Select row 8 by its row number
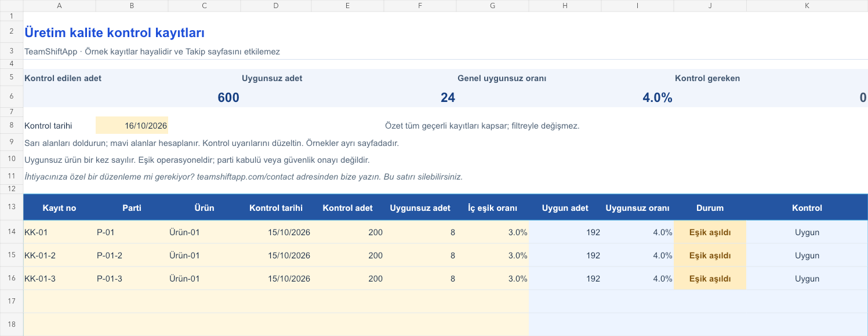Screen dimensions: 868x336 (12, 125)
